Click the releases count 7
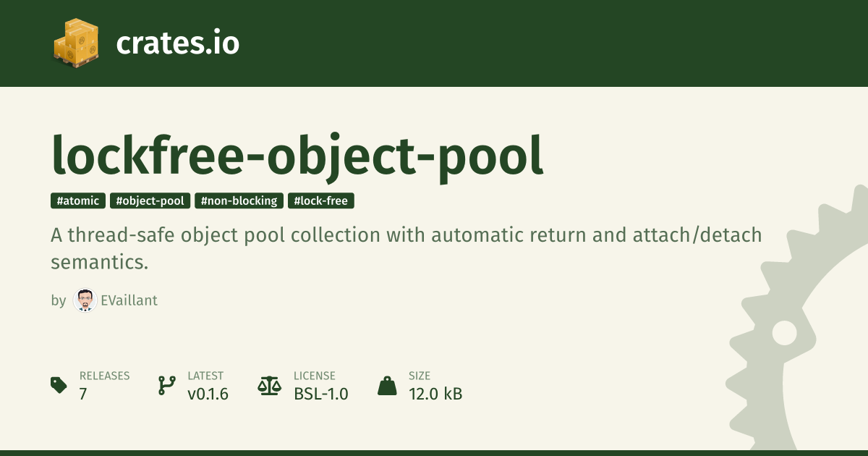Image resolution: width=868 pixels, height=456 pixels. pos(83,394)
